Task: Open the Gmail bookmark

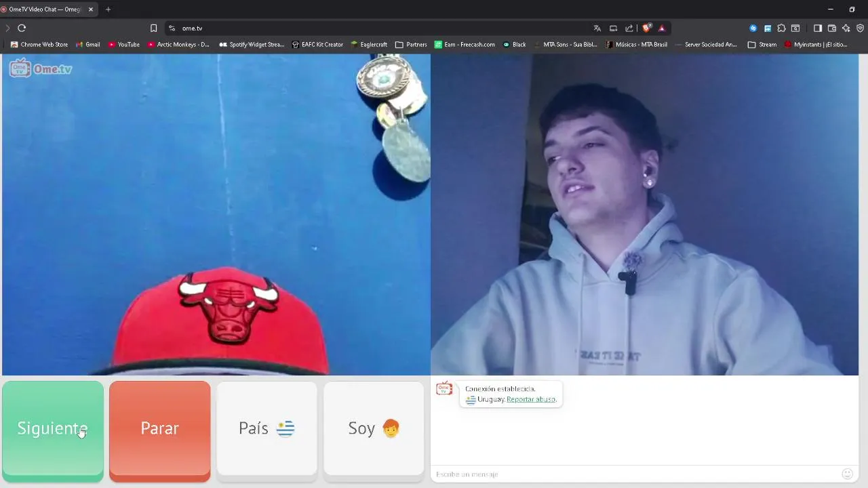Action: (x=88, y=45)
